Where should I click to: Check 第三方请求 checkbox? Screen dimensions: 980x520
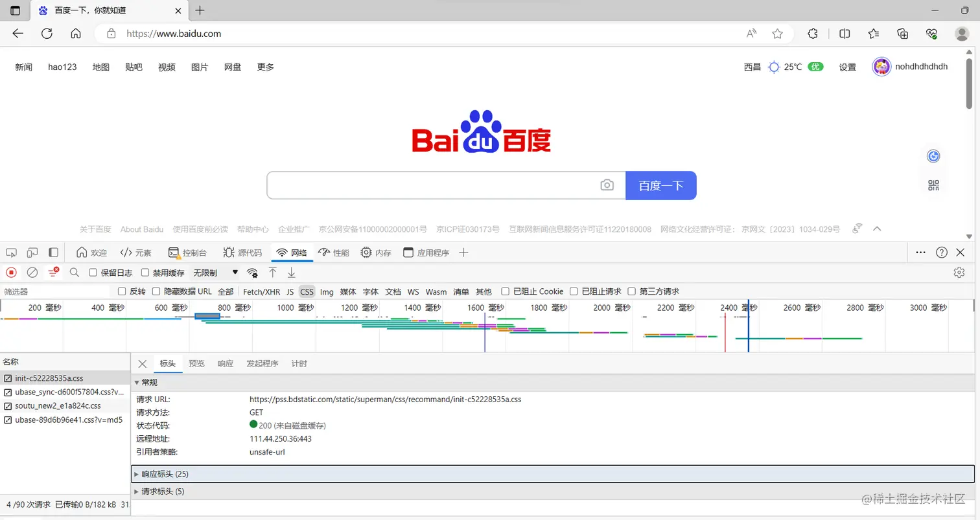pyautogui.click(x=631, y=291)
